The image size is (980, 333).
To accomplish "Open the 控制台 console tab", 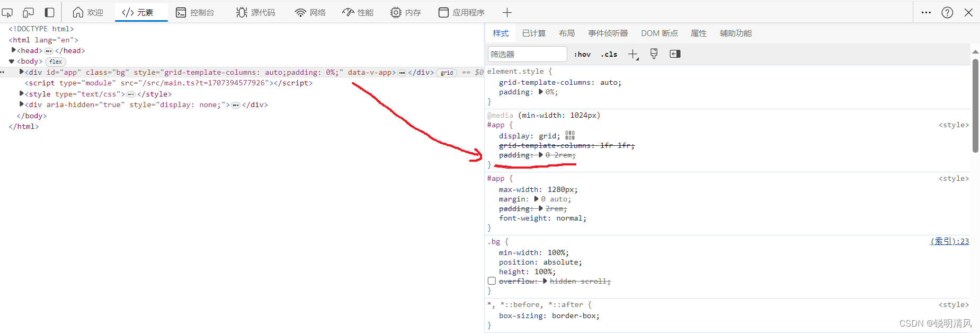I will [195, 12].
